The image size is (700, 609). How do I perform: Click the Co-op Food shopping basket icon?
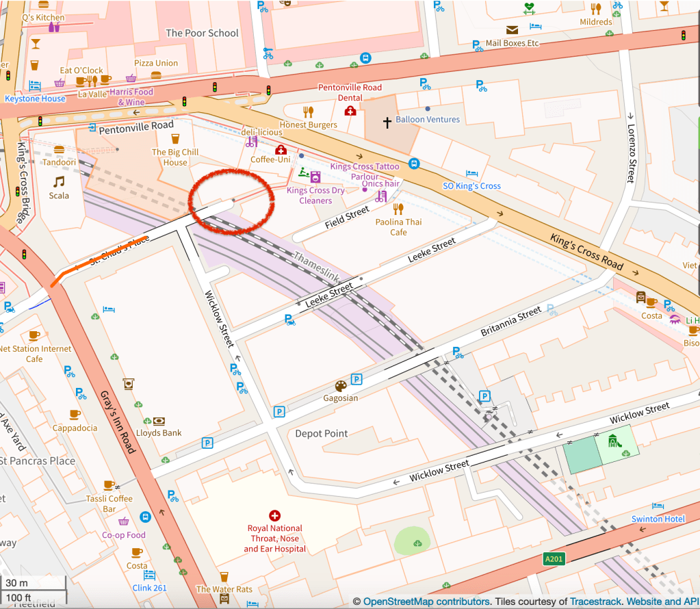pyautogui.click(x=124, y=522)
